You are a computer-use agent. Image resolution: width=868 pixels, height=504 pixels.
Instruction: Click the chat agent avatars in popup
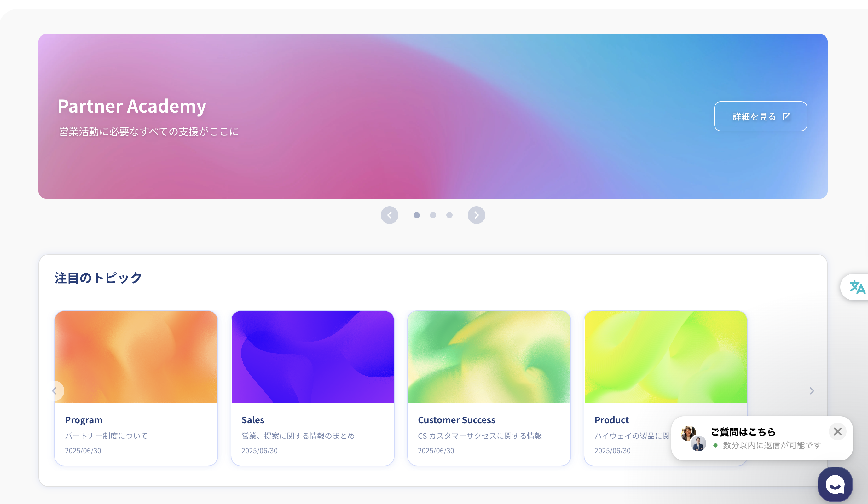pos(693,438)
